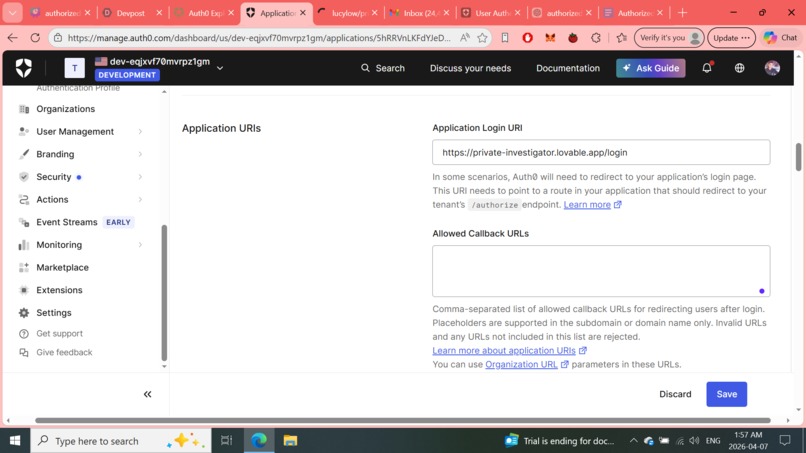Expand Security sidebar section
Viewport: 806px width, 453px height.
(81, 177)
